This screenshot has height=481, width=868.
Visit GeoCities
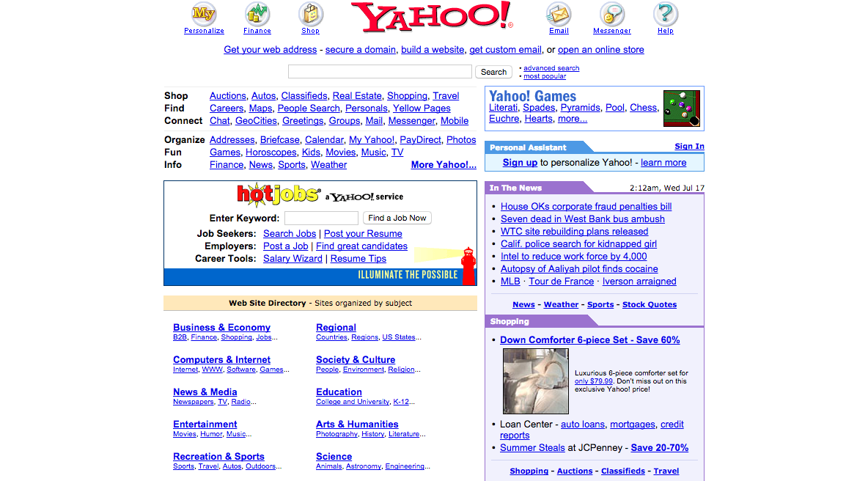coord(256,121)
